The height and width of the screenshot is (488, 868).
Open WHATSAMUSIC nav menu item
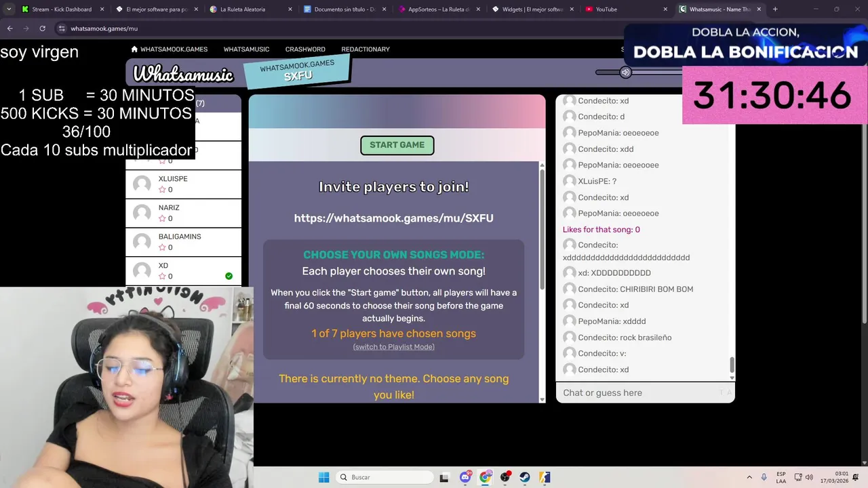pyautogui.click(x=246, y=49)
